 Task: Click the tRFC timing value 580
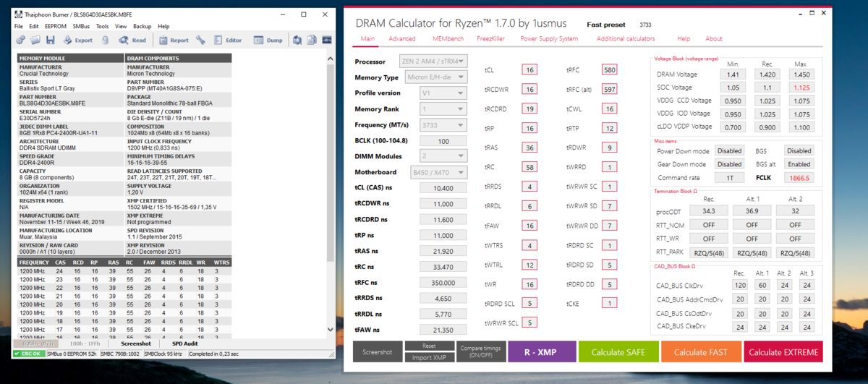coord(609,70)
